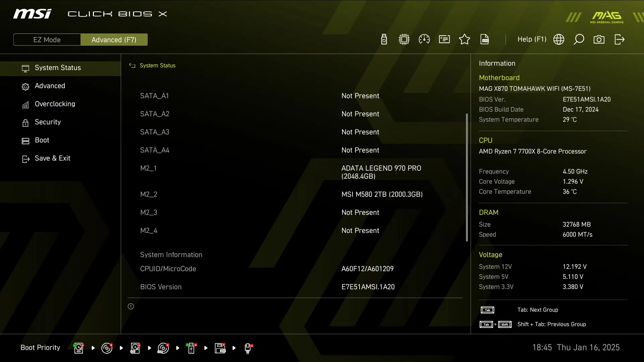Open System Status in sidebar
644x362 pixels.
60,68
